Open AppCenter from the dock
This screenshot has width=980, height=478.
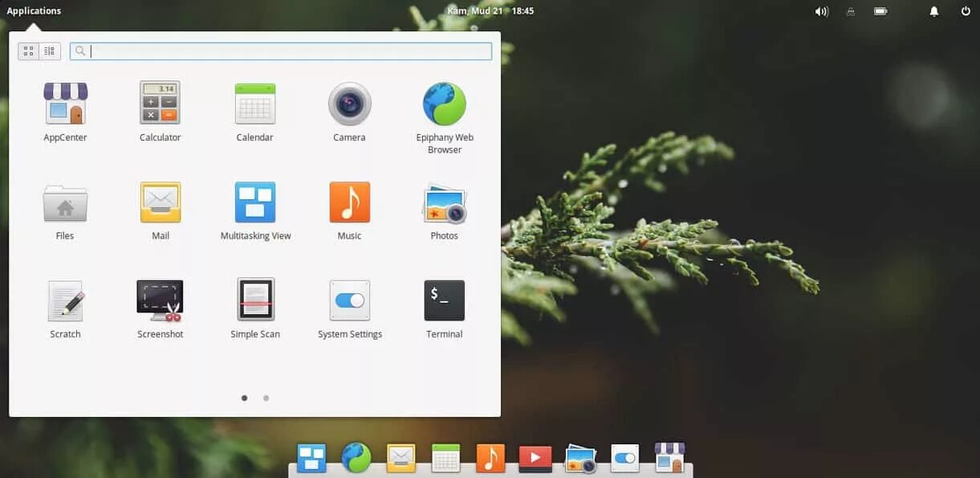669,457
